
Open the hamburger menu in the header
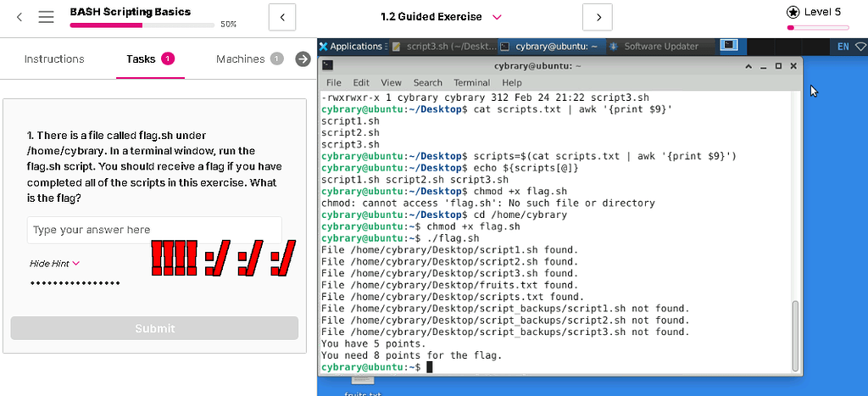click(47, 17)
